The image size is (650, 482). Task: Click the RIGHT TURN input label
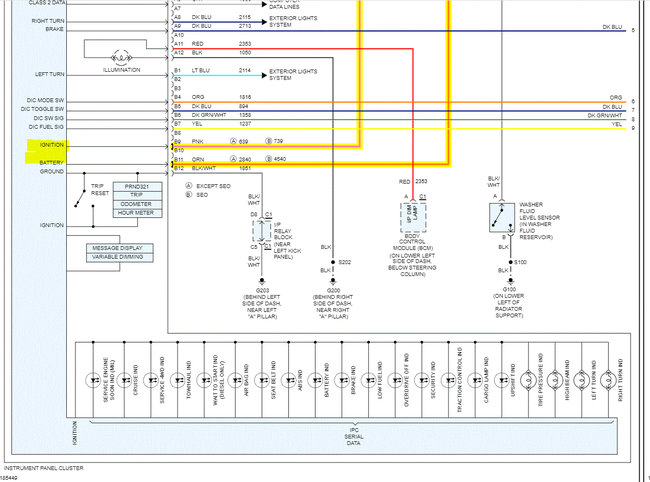click(x=48, y=21)
